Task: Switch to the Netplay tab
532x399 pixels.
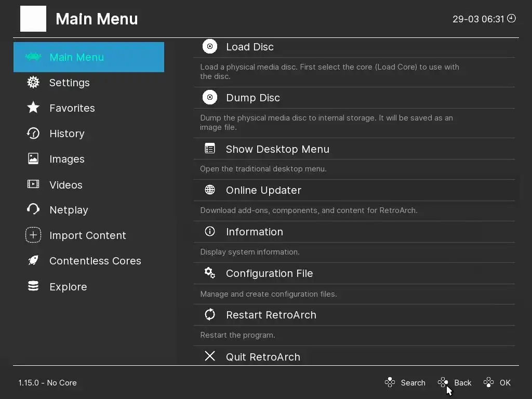Action: (88, 210)
